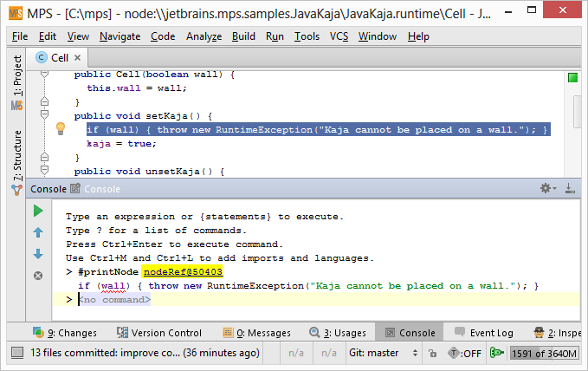Viewport: 588px width, 371px height.
Task: Run the console command with green play button
Action: (38, 211)
